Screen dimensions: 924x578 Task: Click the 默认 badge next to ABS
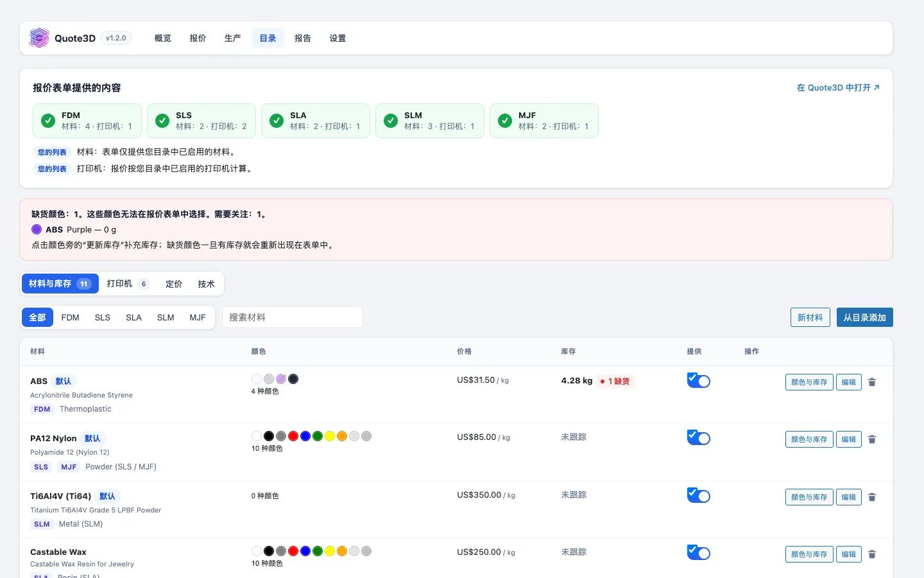click(x=64, y=381)
